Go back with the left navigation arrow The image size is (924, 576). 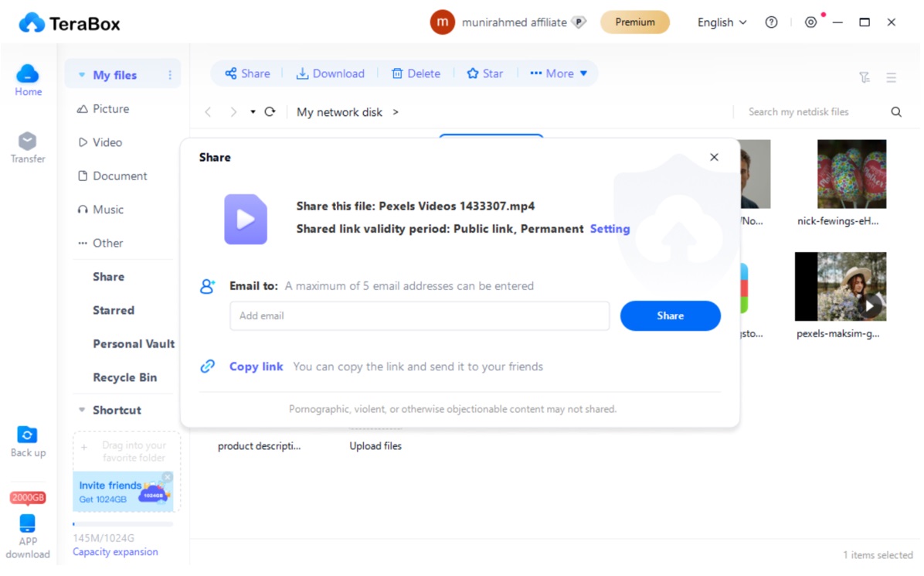coord(208,112)
